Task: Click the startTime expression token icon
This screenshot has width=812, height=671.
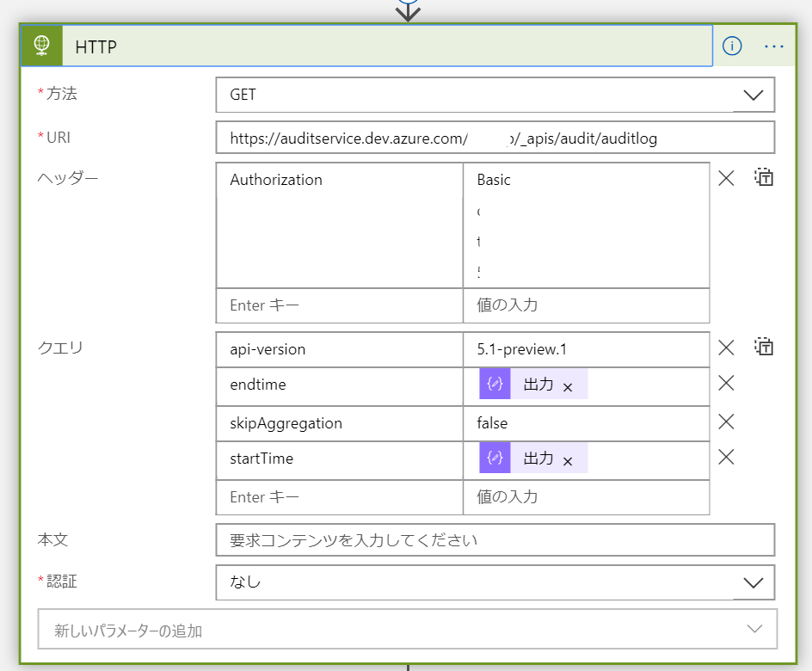Action: pos(495,458)
